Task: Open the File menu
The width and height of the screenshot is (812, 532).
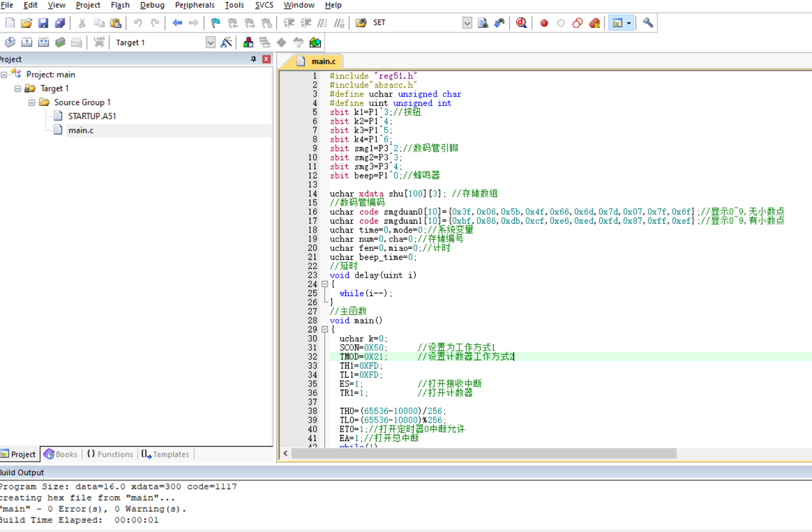Action: click(x=7, y=5)
